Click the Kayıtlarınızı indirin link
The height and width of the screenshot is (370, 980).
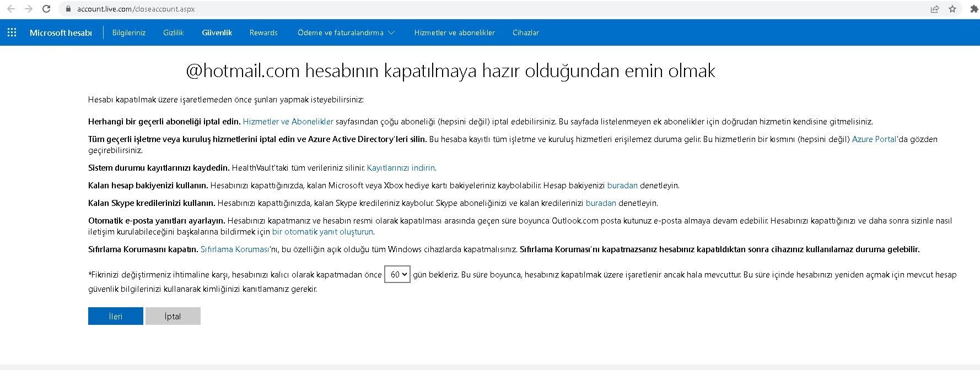[x=401, y=168]
